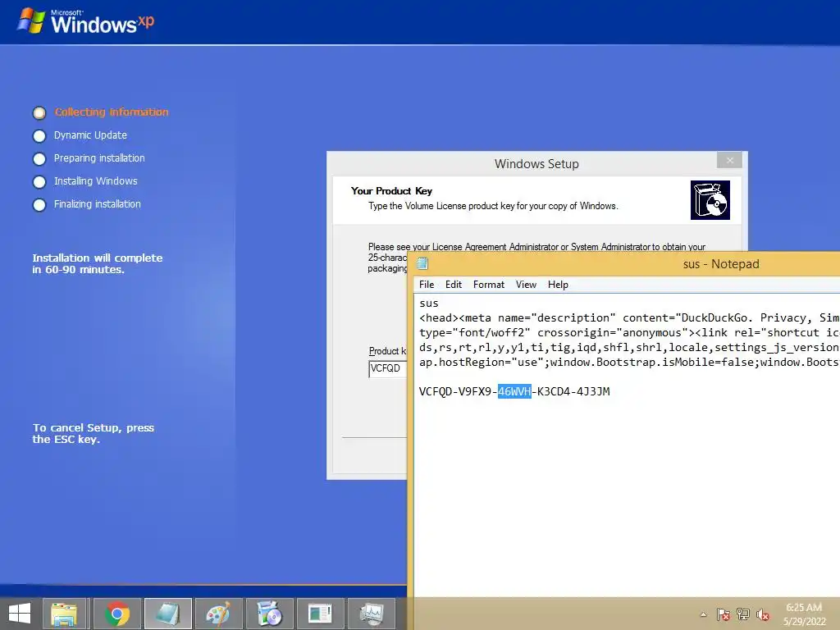
Task: Switch to Notepad taskbar button
Action: point(167,614)
